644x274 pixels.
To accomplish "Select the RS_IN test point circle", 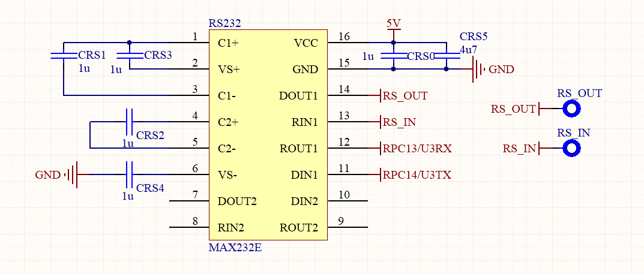I will point(571,148).
